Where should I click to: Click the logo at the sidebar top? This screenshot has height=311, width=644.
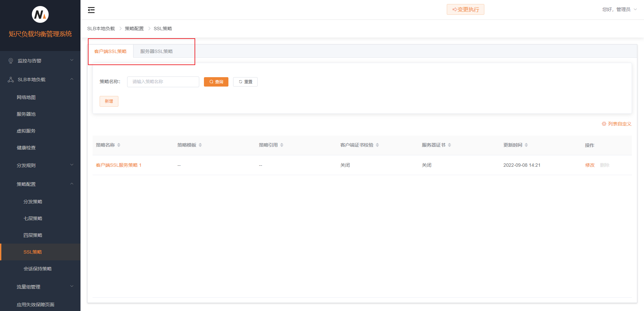[x=40, y=15]
